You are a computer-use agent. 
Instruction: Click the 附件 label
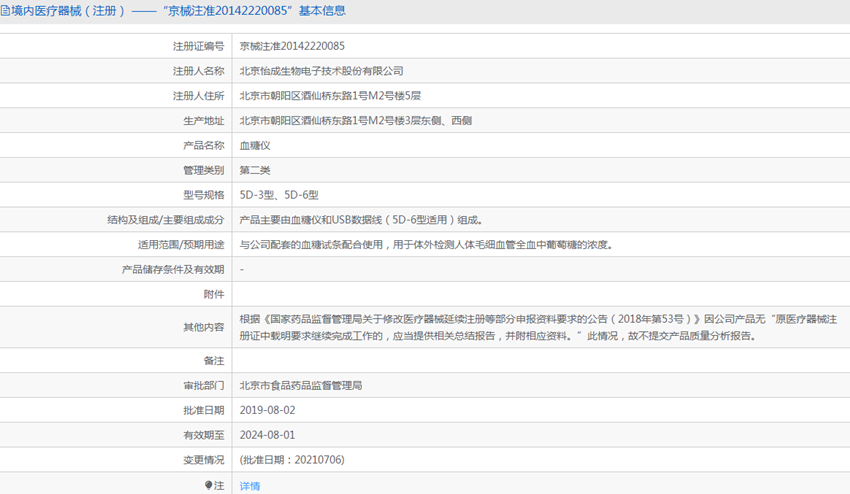(214, 294)
